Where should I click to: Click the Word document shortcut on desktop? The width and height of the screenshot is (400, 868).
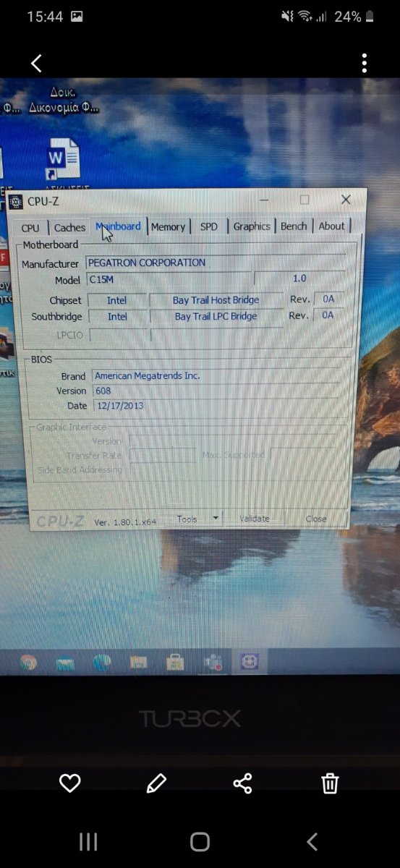(x=63, y=161)
